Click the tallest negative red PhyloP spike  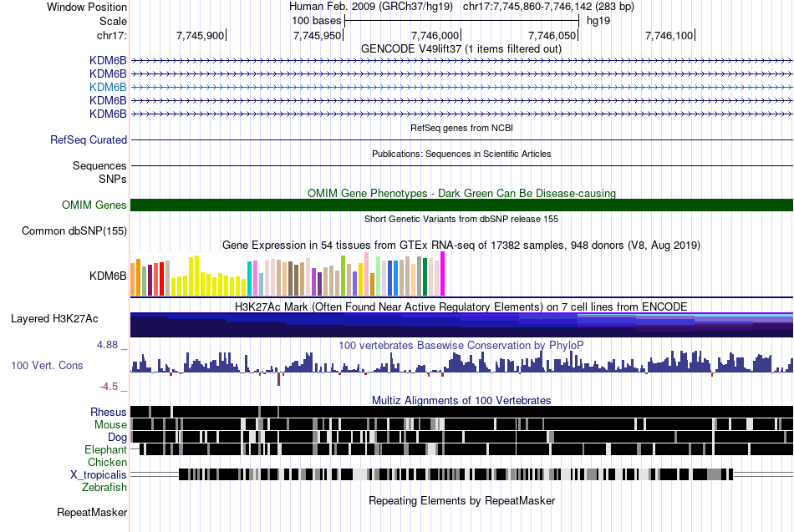[278, 379]
